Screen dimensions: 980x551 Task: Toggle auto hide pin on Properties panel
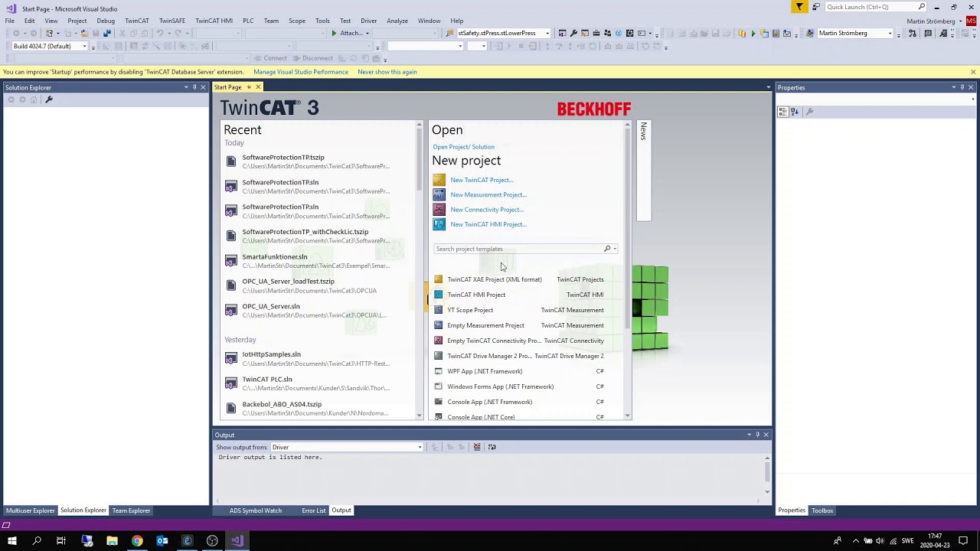coord(962,87)
